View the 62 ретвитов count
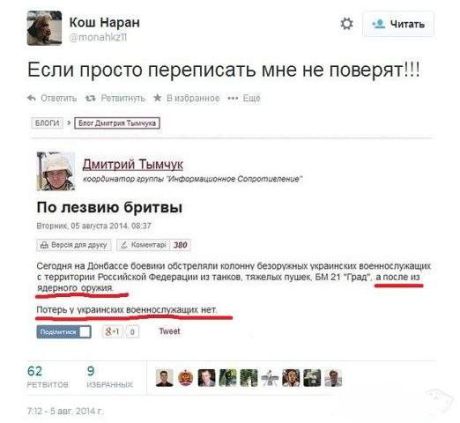460x423 pixels. 47,377
